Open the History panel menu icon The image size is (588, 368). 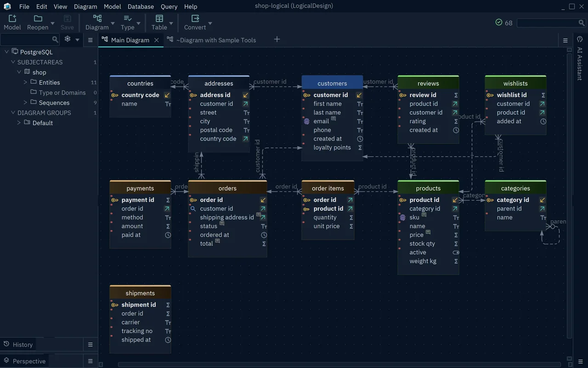pos(90,345)
